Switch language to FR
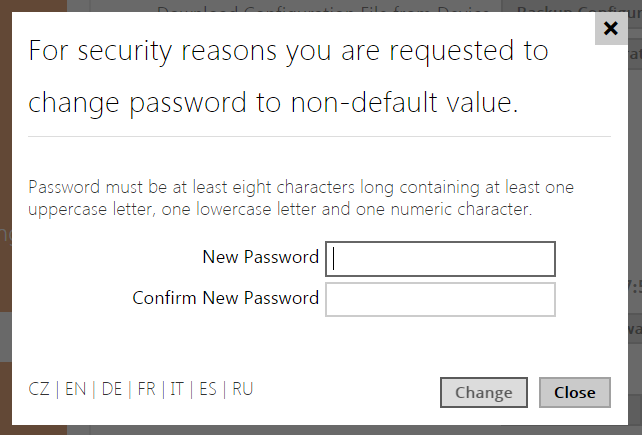The height and width of the screenshot is (435, 642). click(x=146, y=389)
